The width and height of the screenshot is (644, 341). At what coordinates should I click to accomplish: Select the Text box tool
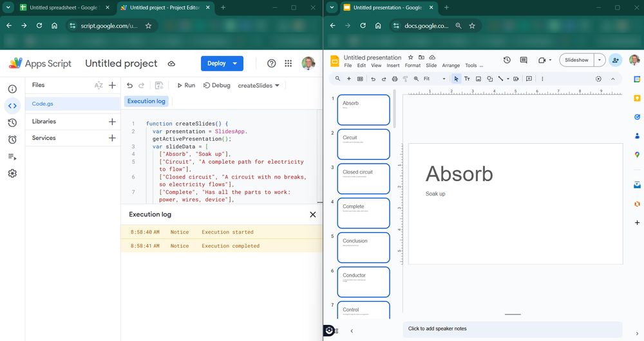click(x=467, y=79)
